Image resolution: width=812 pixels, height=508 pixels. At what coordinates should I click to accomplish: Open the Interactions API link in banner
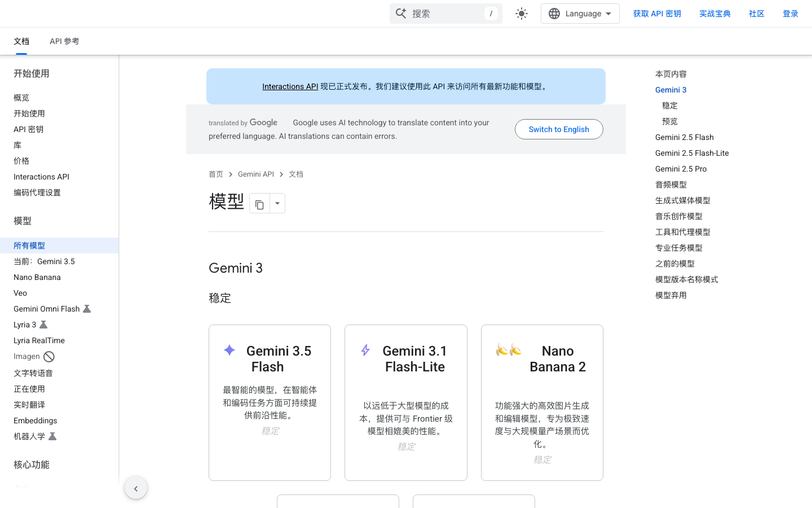(290, 86)
